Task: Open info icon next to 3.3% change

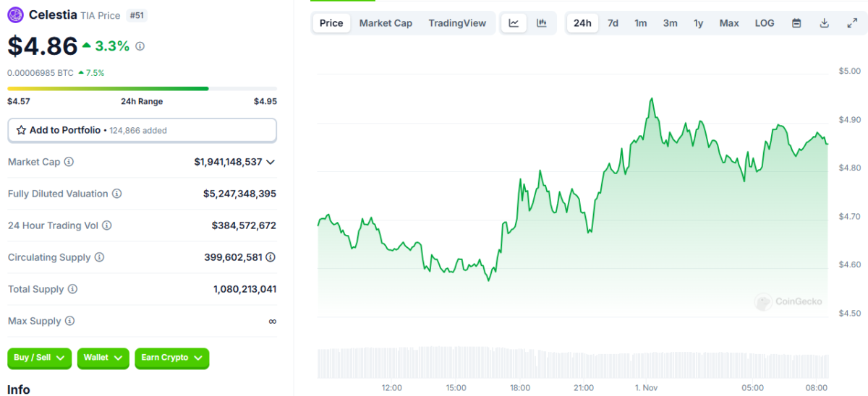Action: pyautogui.click(x=140, y=46)
